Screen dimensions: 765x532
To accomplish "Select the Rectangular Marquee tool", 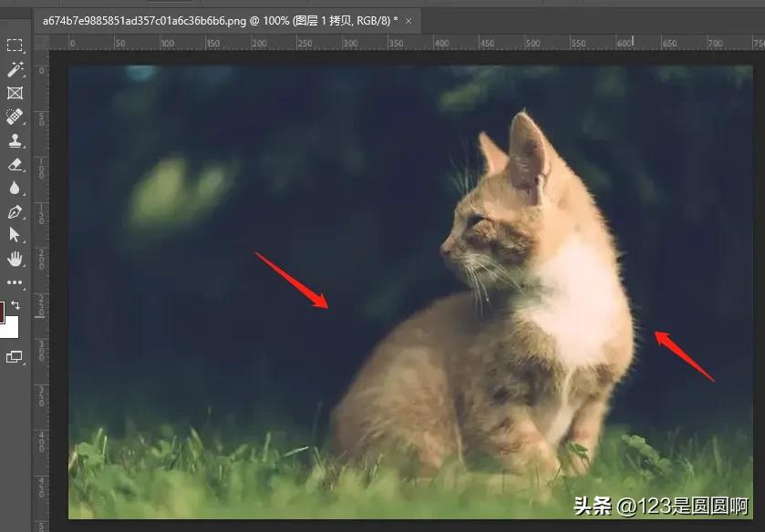I will pos(15,44).
